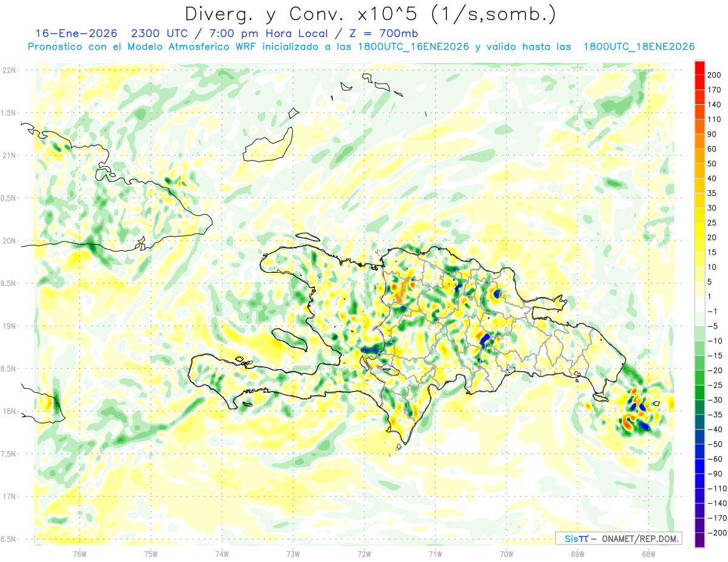728x562 pixels.
Task: Click the orange swatch between 60 and 90
Action: tap(699, 142)
